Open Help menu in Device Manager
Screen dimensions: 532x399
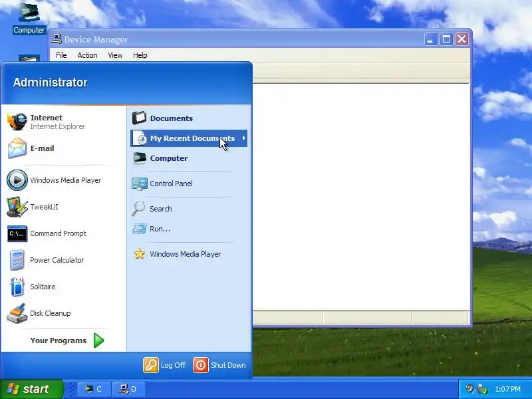[x=140, y=55]
